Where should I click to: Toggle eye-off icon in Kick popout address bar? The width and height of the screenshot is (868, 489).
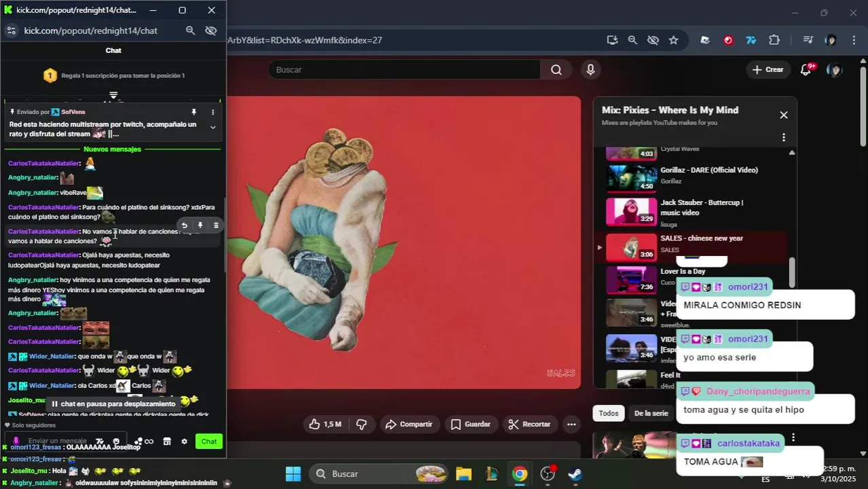pos(211,31)
